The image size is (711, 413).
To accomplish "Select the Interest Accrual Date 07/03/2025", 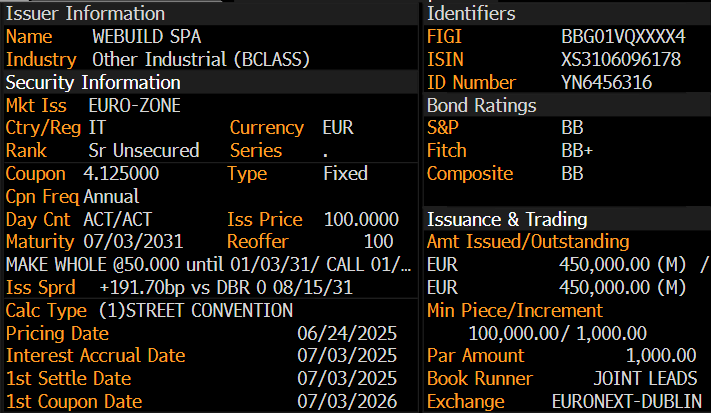I will pyautogui.click(x=347, y=356).
